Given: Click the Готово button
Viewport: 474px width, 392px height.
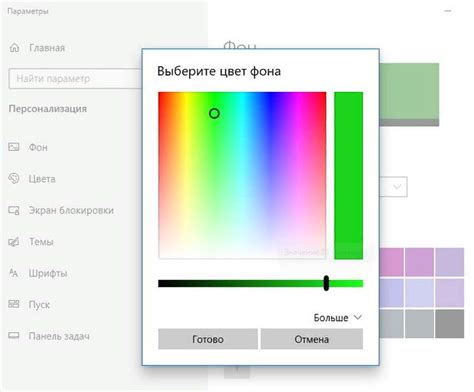Looking at the screenshot, I should (x=208, y=339).
